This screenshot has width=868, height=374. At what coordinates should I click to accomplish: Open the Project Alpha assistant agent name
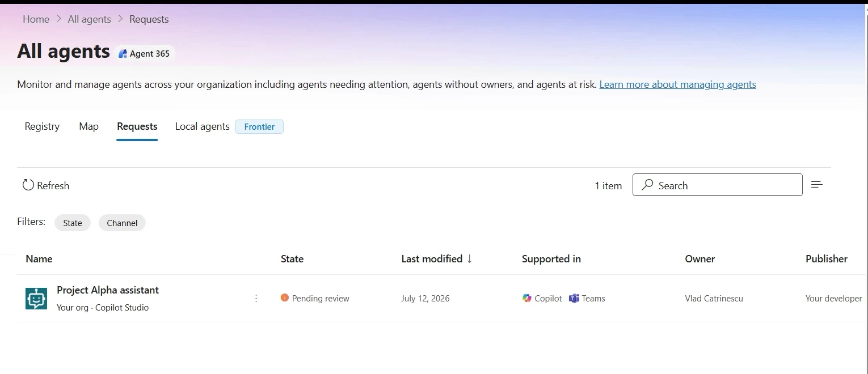[x=108, y=290]
